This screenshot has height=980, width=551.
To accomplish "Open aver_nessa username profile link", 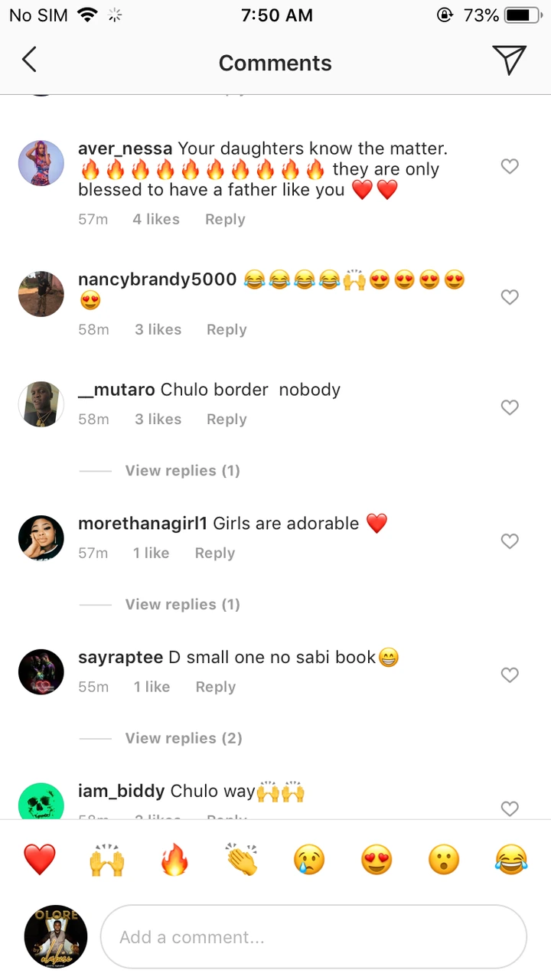I will pyautogui.click(x=125, y=149).
